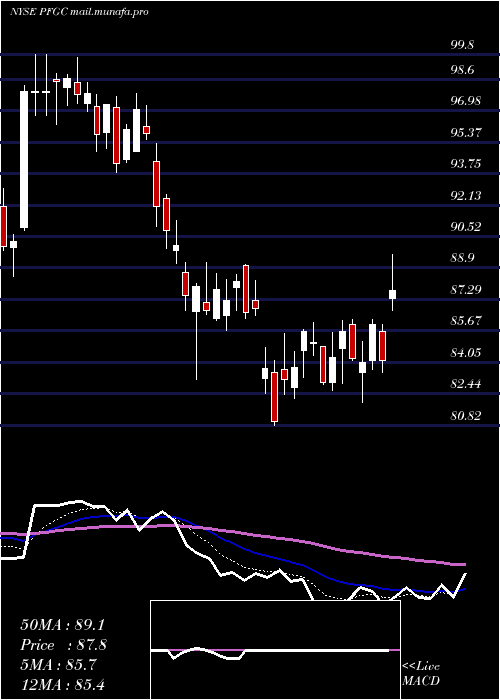500x700 pixels.
Task: Click the 50MA : 89.1 readout
Action: pos(62,625)
